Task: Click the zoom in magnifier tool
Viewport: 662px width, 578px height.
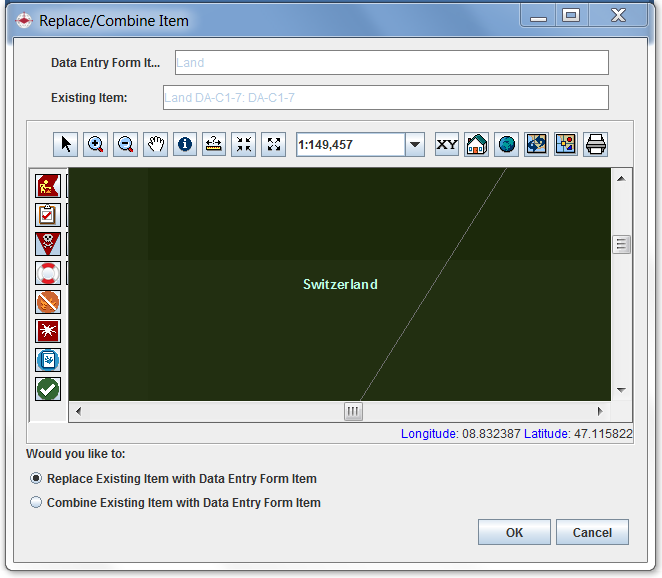Action: pyautogui.click(x=96, y=144)
